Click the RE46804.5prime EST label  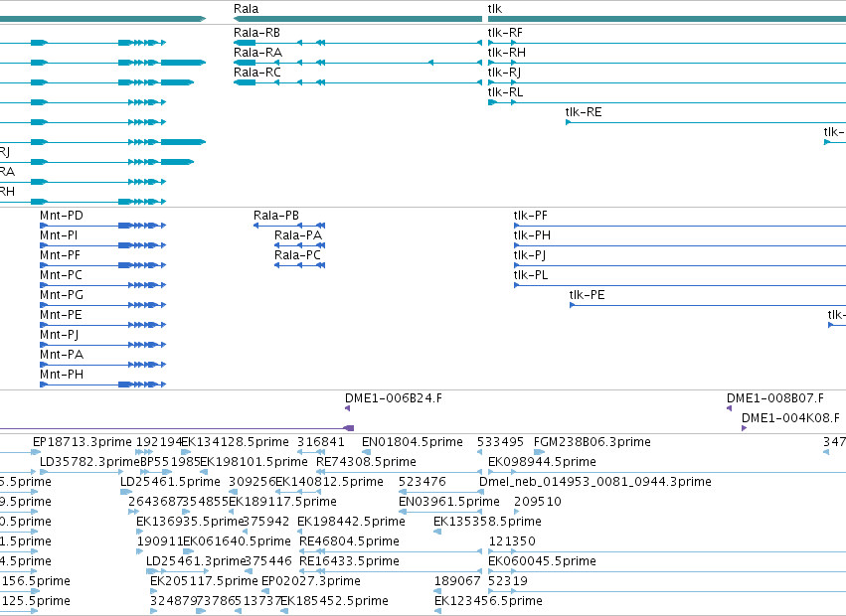point(349,541)
